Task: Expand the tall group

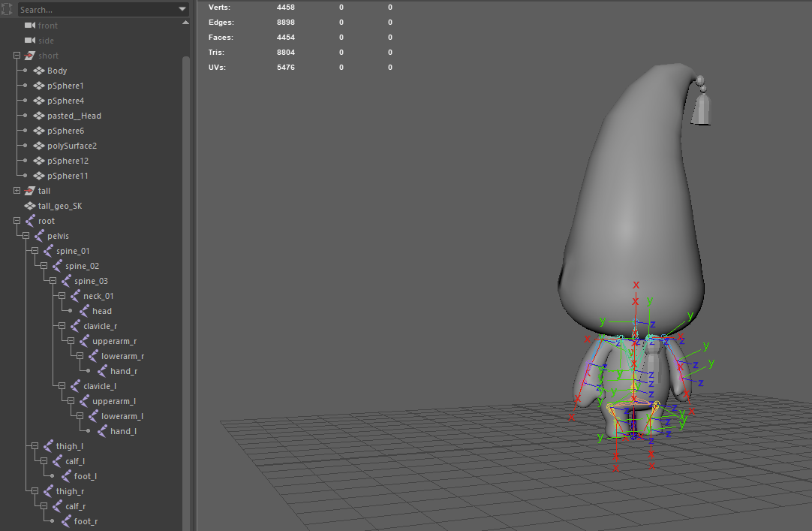Action: 17,191
